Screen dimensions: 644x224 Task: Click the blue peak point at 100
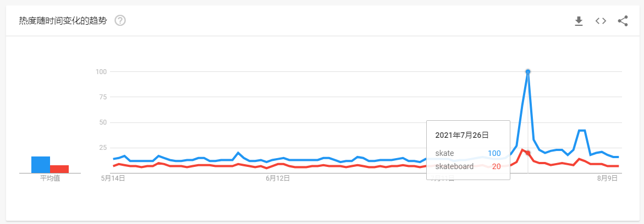point(528,72)
